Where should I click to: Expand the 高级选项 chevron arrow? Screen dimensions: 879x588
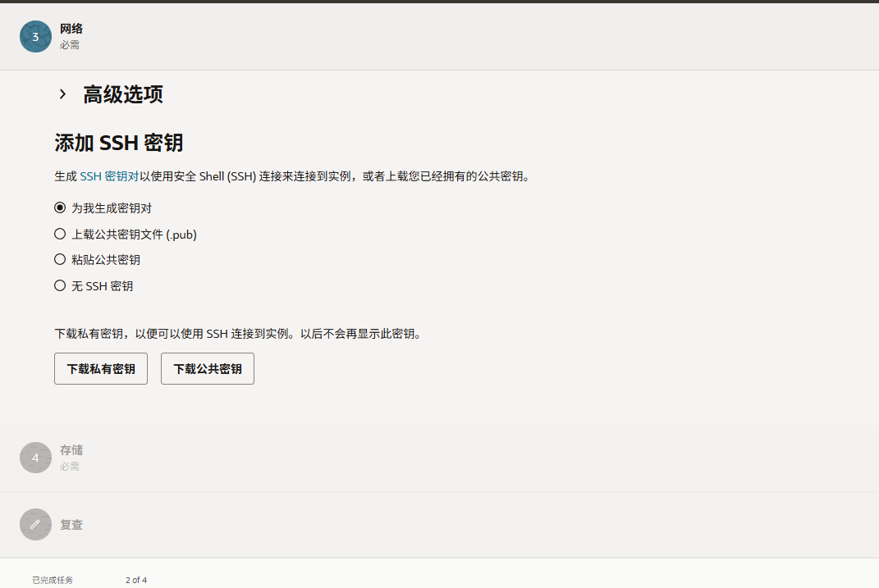[x=62, y=94]
